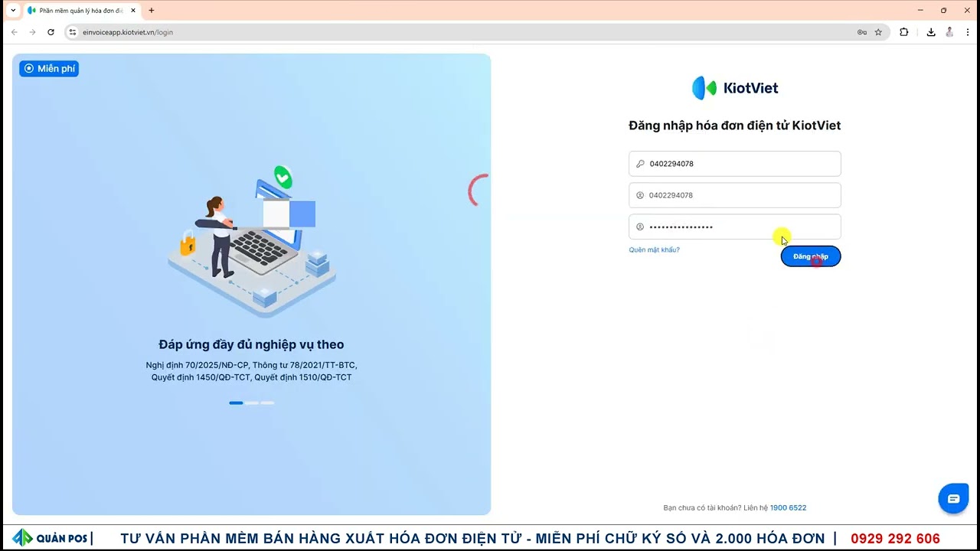Click the KiotViet logo
980x551 pixels.
coord(735,88)
